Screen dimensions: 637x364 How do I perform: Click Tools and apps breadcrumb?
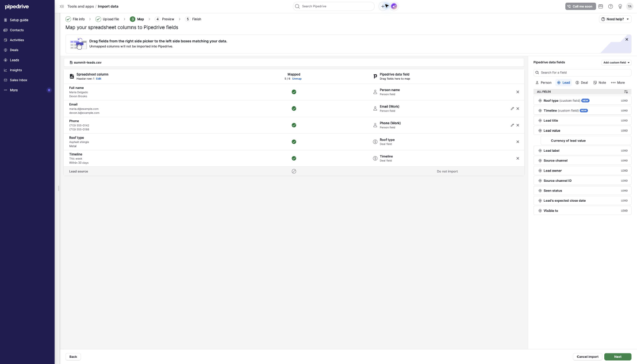click(81, 6)
